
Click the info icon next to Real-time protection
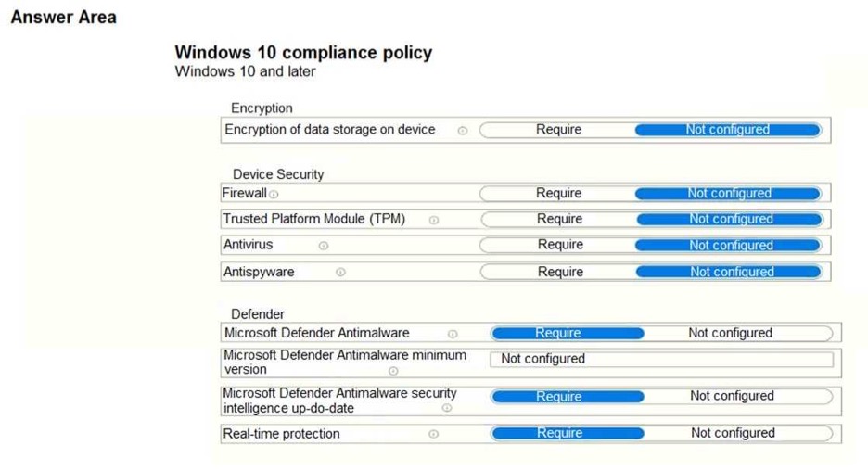coord(433,434)
